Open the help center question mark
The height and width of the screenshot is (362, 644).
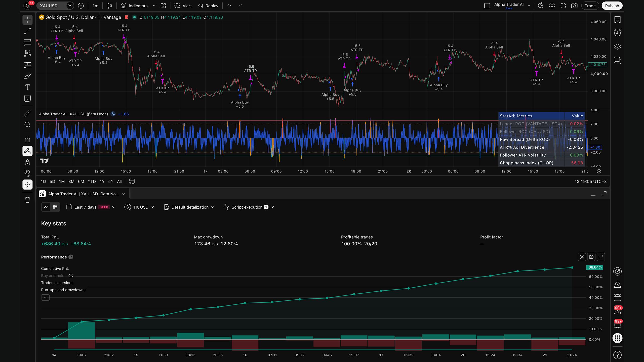pos(617,355)
